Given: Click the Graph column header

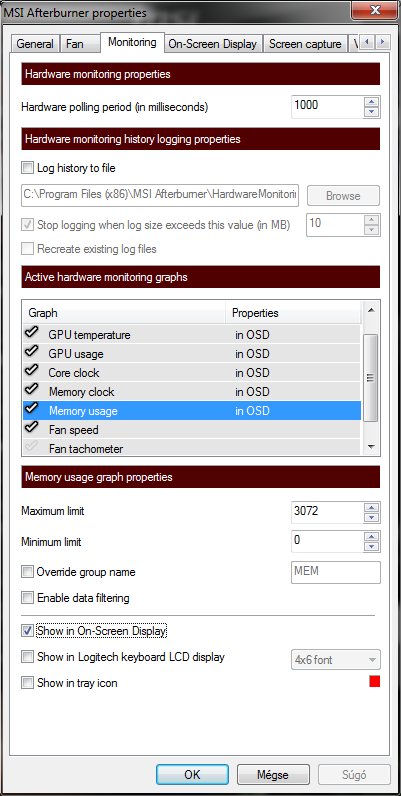Looking at the screenshot, I should [124, 313].
